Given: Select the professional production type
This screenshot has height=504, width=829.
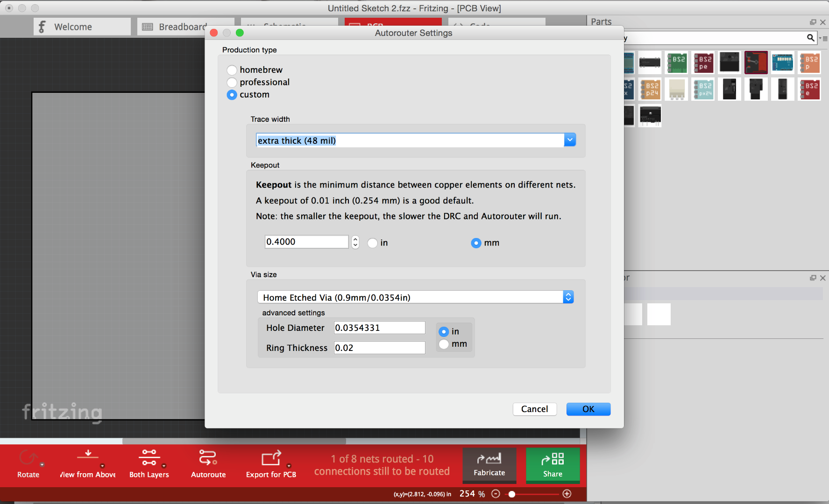Looking at the screenshot, I should point(232,83).
